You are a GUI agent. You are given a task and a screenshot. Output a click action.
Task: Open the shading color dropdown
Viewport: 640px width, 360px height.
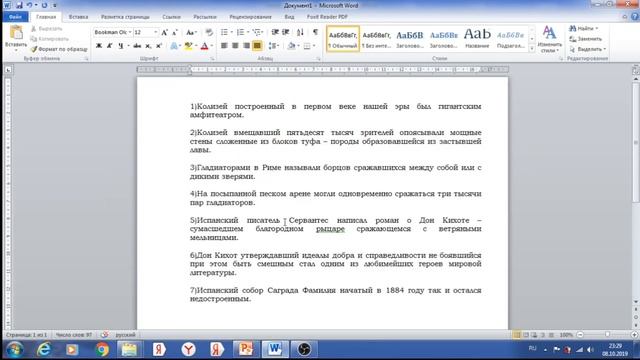click(299, 46)
